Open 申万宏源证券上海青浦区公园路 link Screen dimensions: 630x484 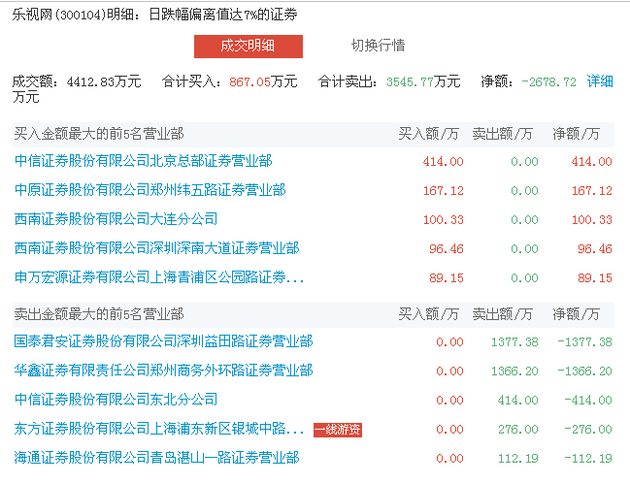(x=159, y=277)
